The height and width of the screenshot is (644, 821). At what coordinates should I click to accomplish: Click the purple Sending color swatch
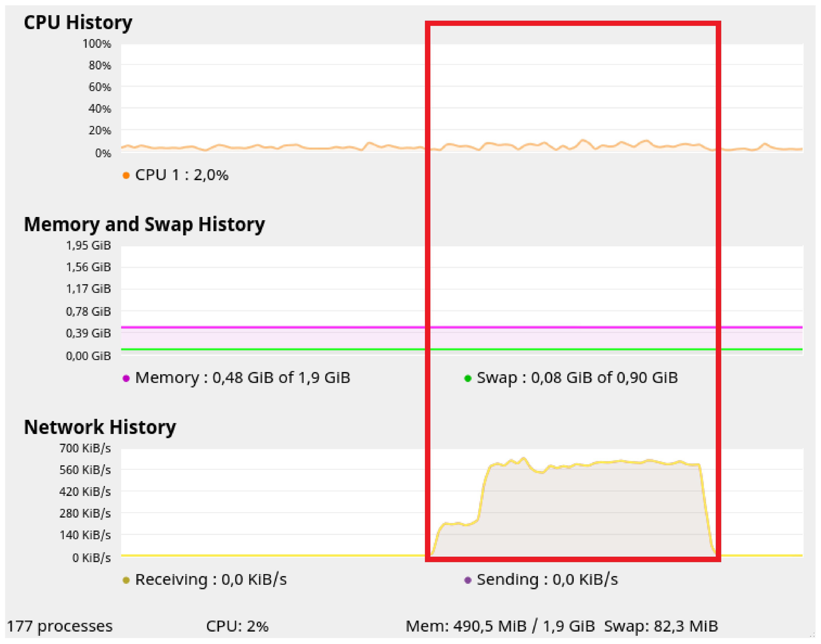pyautogui.click(x=468, y=580)
